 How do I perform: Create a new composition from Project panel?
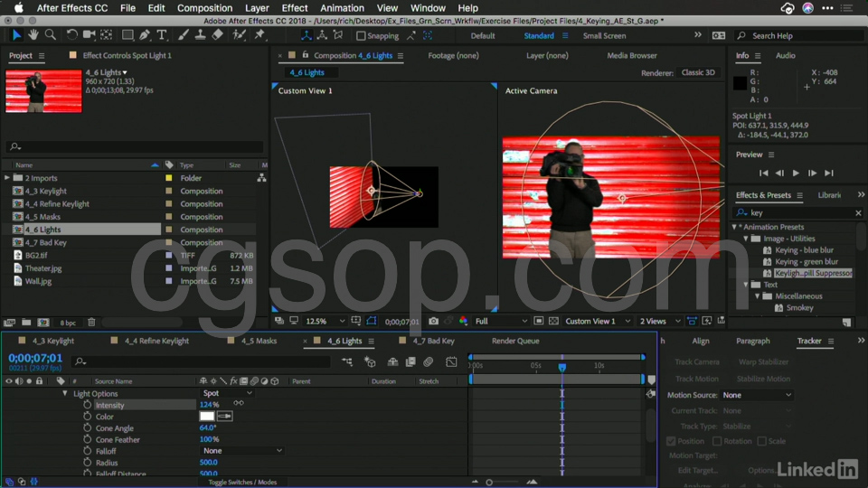[43, 322]
